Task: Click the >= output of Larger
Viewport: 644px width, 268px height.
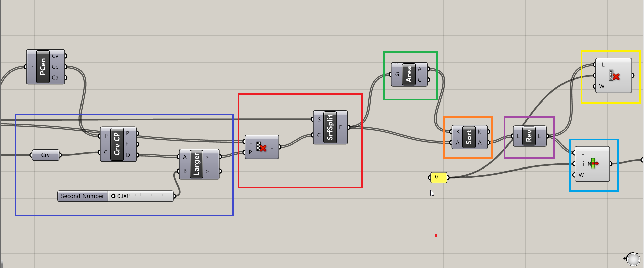Action: [x=209, y=171]
